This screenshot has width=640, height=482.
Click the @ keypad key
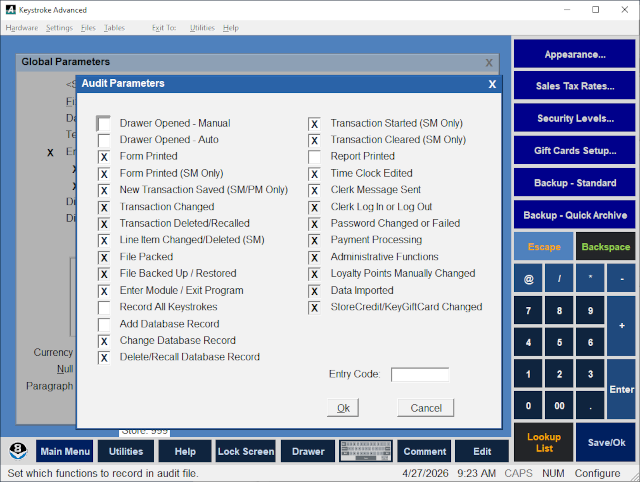tap(528, 279)
